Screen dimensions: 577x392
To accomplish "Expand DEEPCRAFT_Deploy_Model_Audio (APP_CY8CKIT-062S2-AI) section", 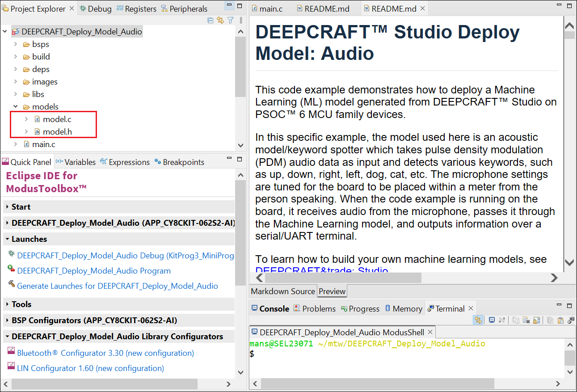I will click(x=119, y=223).
